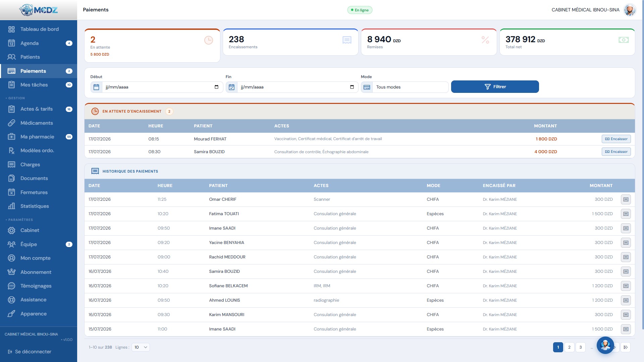Image resolution: width=644 pixels, height=362 pixels.
Task: Open Charges page
Action: pyautogui.click(x=39, y=165)
